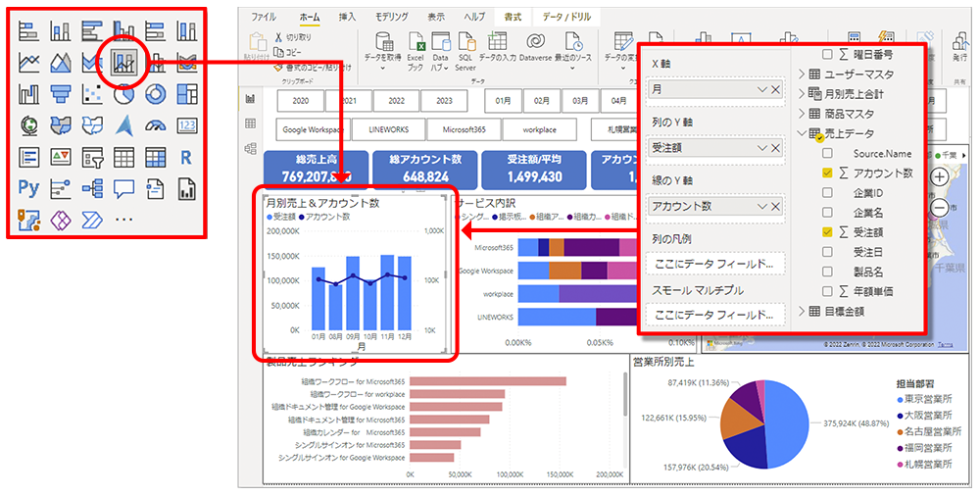
Task: Pick the line chart visual icon
Action: [x=28, y=62]
